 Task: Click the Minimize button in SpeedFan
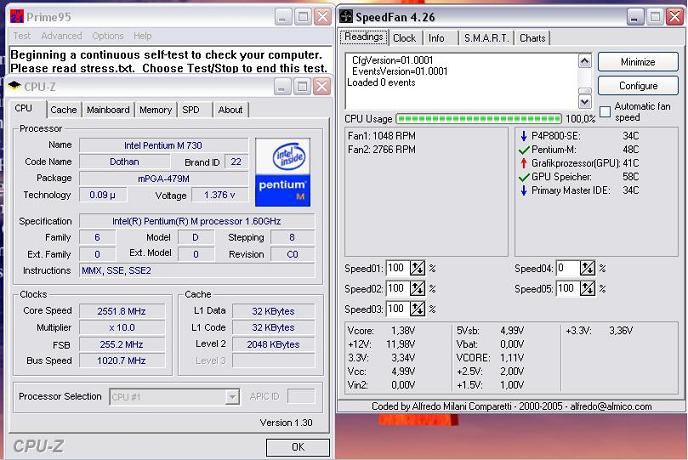pyautogui.click(x=638, y=62)
